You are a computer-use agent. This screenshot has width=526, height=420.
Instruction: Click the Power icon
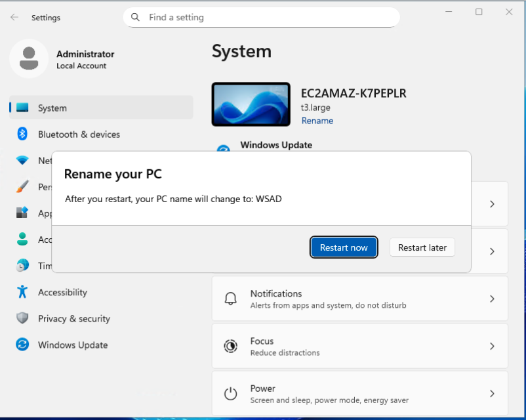point(230,393)
